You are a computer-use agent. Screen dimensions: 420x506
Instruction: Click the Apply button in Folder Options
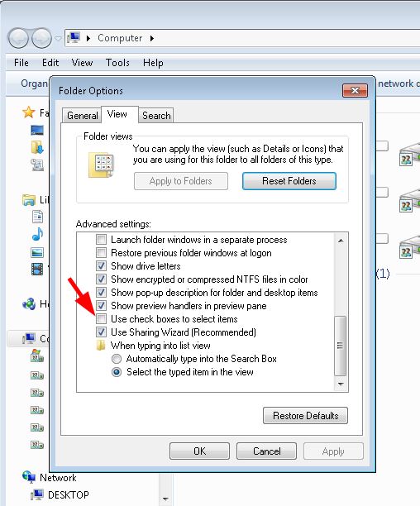[x=333, y=451]
